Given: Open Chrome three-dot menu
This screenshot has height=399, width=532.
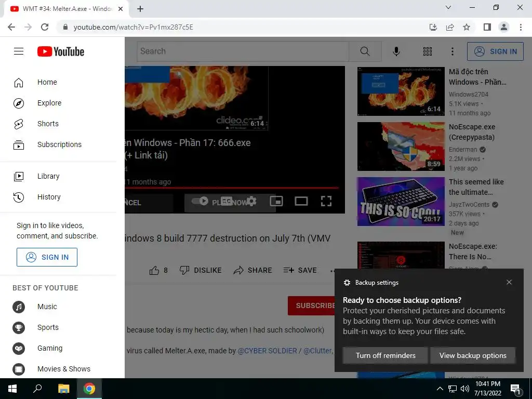Looking at the screenshot, I should point(521,27).
